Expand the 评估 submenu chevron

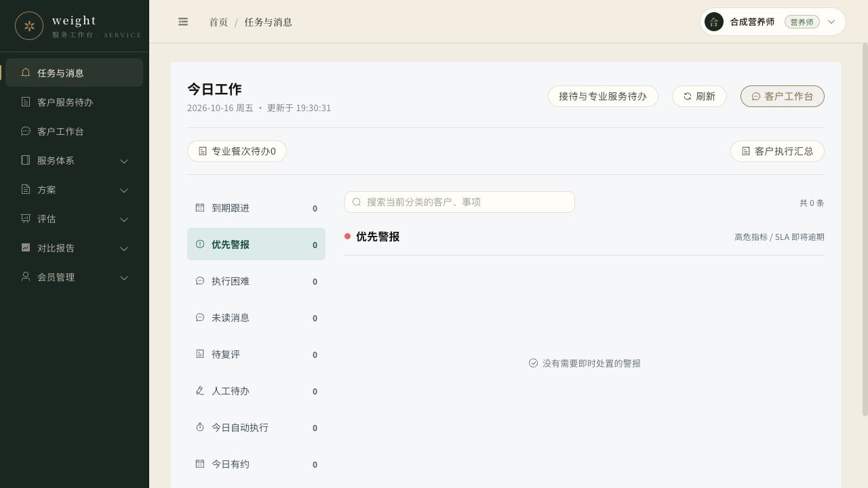tap(124, 219)
